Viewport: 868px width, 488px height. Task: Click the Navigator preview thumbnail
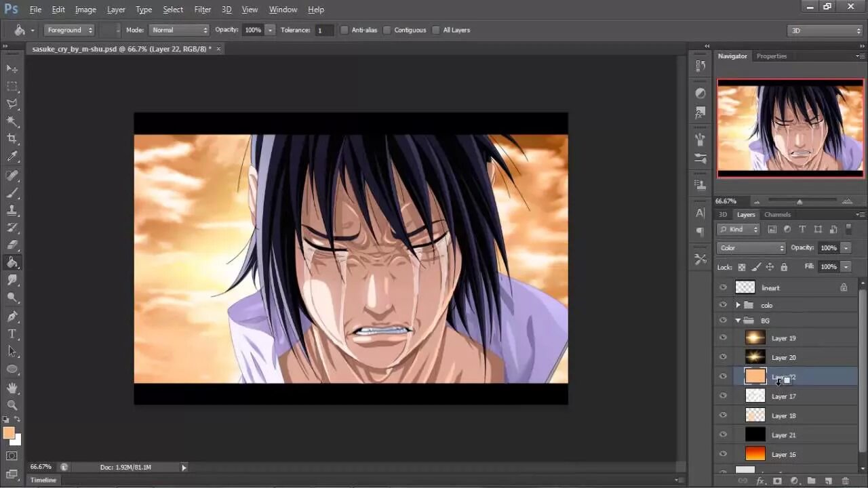pyautogui.click(x=790, y=128)
